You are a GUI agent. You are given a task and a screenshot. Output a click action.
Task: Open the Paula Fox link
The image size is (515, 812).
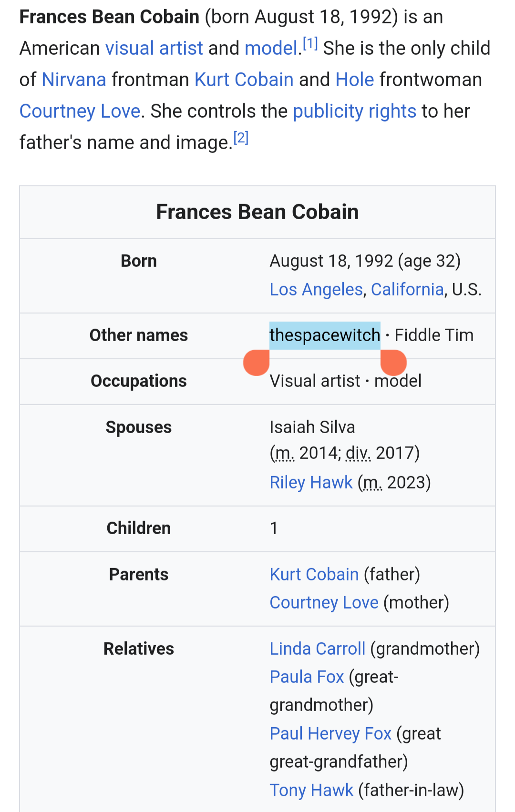307,677
